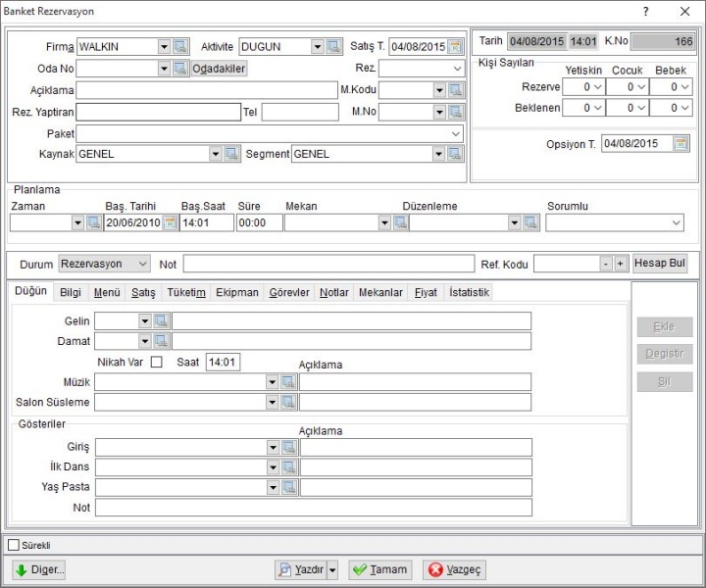This screenshot has height=588, width=706.
Task: Click the Ref. Kodu plus button
Action: pyautogui.click(x=621, y=264)
